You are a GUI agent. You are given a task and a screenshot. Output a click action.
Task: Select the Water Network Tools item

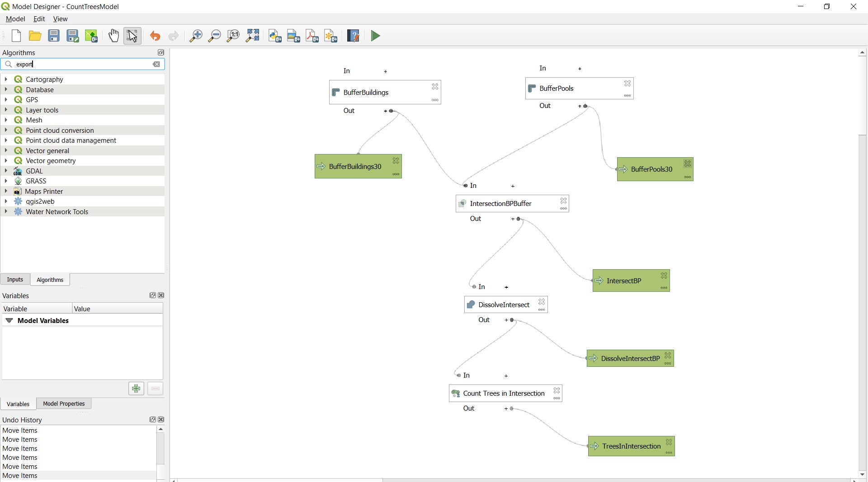point(57,211)
